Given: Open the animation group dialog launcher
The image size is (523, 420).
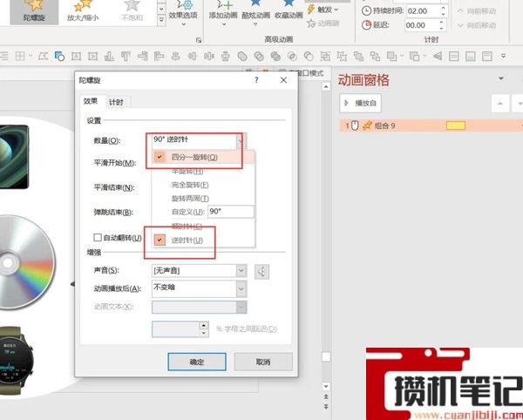Looking at the screenshot, I should click(199, 40).
